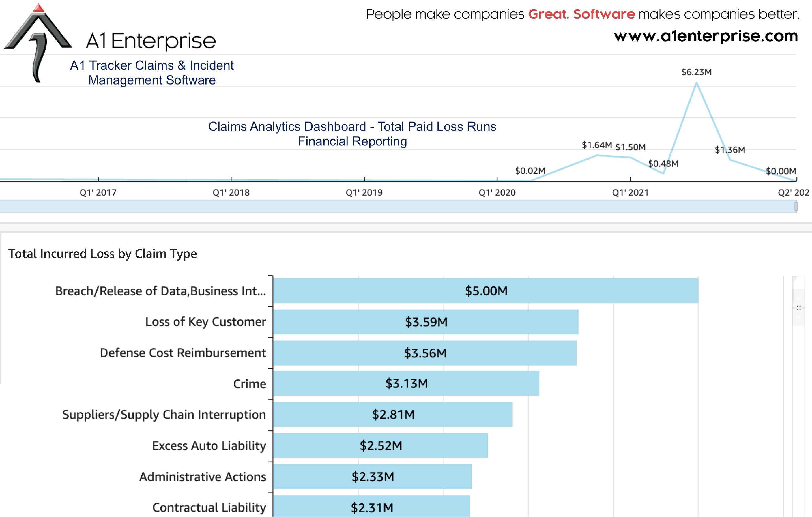Image resolution: width=812 pixels, height=517 pixels.
Task: Open the www.a1enterprise.com link
Action: tap(706, 36)
